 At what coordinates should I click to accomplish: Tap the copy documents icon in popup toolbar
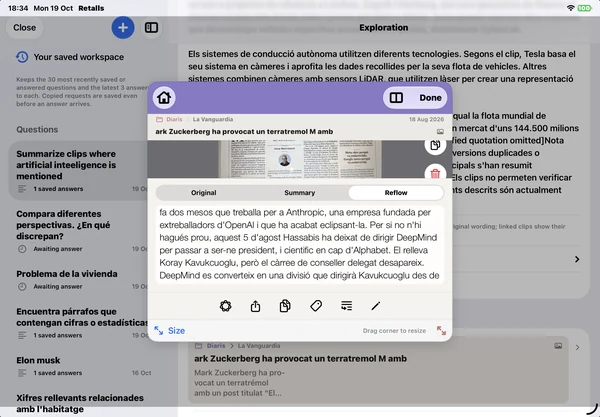coord(285,306)
